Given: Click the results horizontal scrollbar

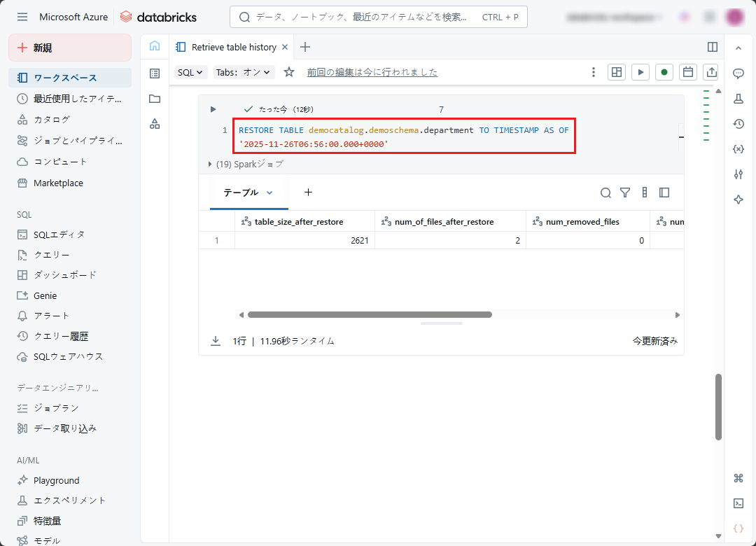Looking at the screenshot, I should pyautogui.click(x=370, y=315).
